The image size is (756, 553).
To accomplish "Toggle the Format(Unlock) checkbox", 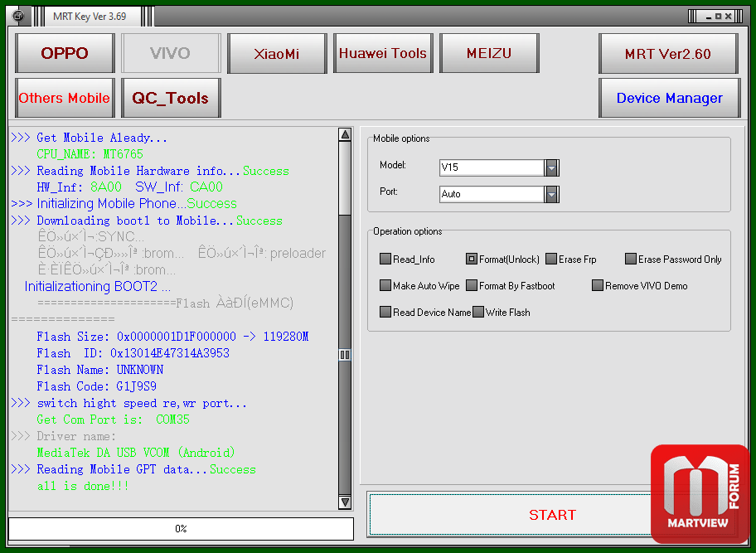I will pos(472,259).
